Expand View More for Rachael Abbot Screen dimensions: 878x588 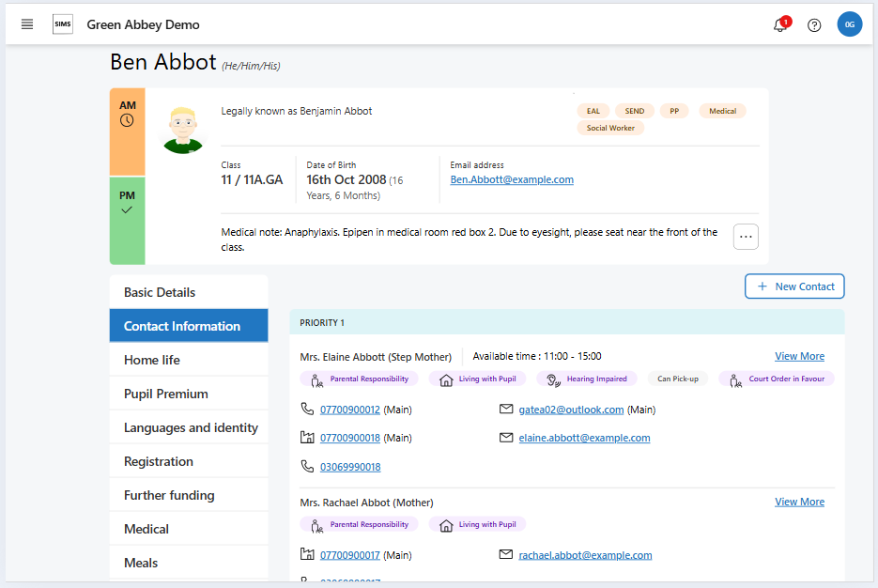click(799, 502)
